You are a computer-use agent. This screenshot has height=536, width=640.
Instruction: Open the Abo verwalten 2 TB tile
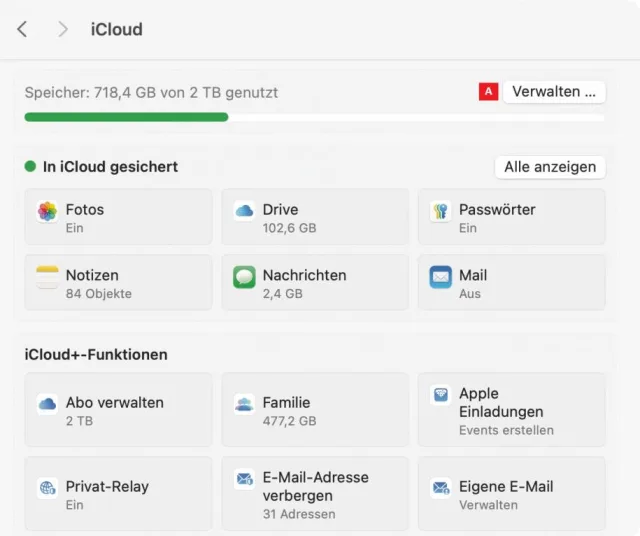118,410
